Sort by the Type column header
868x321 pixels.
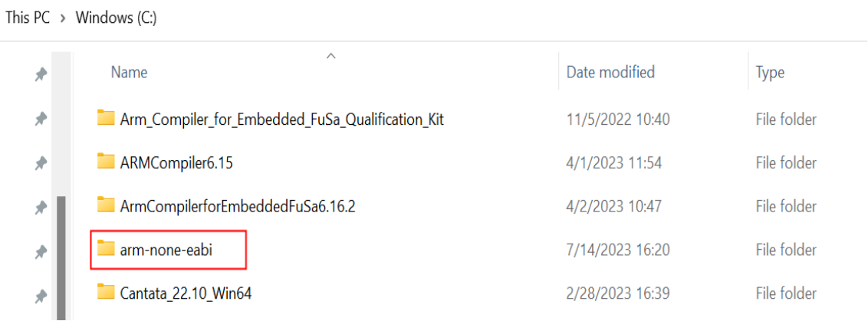click(770, 73)
